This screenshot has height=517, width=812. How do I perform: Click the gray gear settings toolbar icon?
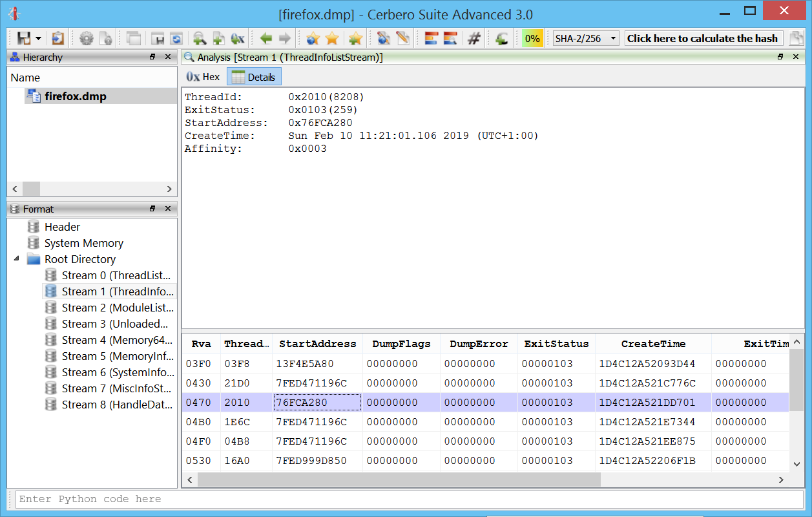point(87,38)
